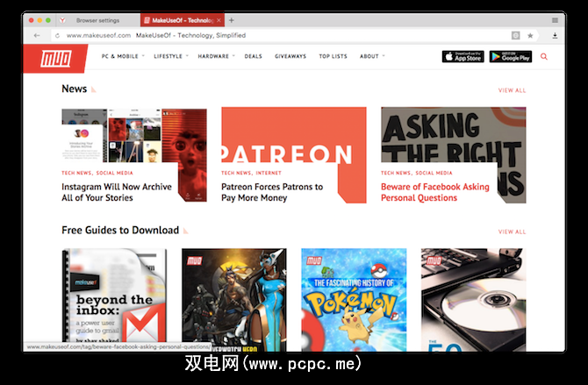Click the Asking the Right thumbnail image
Screen dimensions: 588x385
point(454,135)
